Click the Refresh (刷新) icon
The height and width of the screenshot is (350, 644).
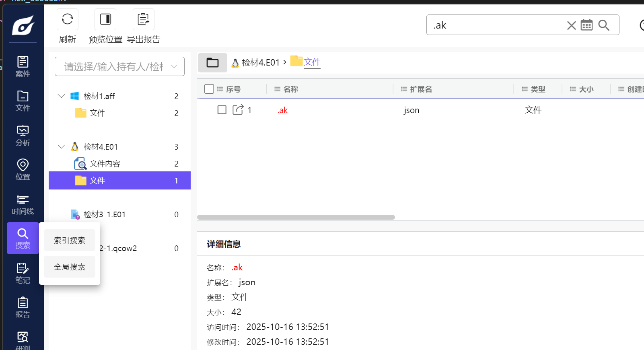coord(67,19)
